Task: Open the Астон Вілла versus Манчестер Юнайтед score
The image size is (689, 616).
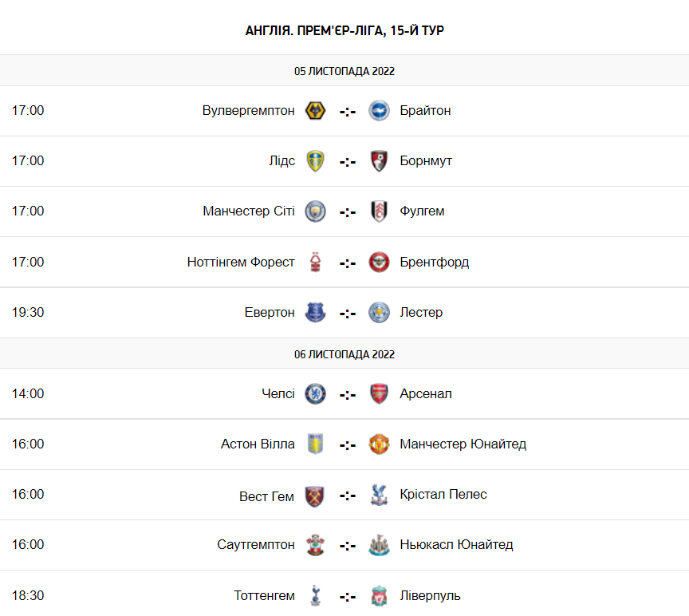Action: point(348,445)
